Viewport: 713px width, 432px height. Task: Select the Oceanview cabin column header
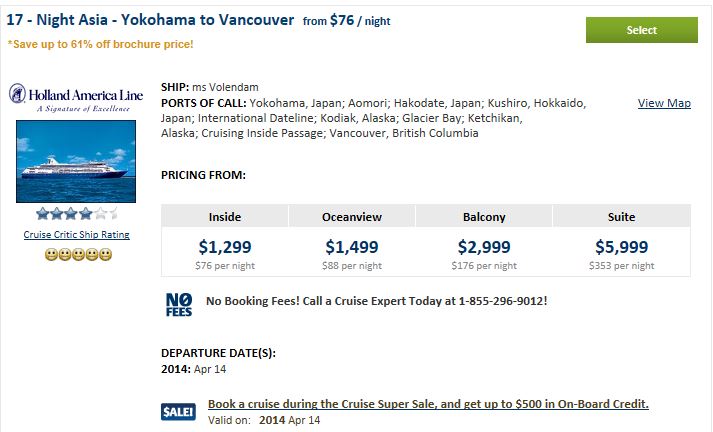(x=352, y=217)
